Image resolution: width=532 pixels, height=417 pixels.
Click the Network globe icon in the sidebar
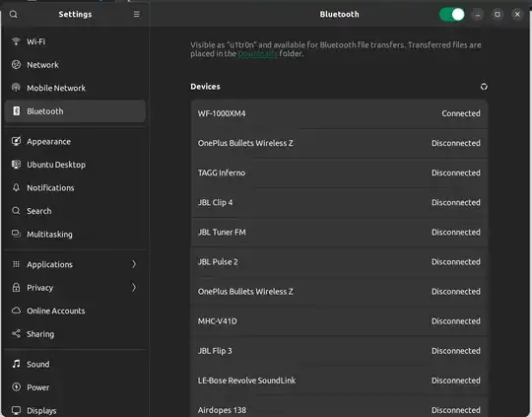pos(16,64)
